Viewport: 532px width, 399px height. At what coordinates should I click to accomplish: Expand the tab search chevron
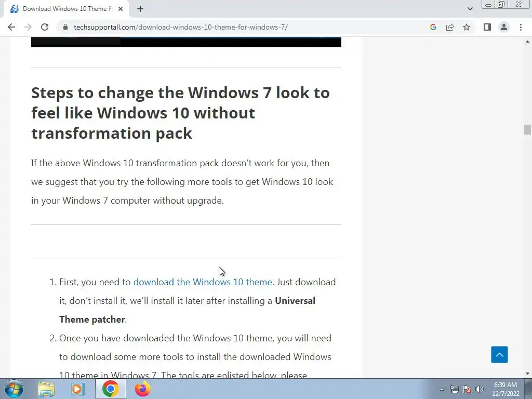click(470, 9)
